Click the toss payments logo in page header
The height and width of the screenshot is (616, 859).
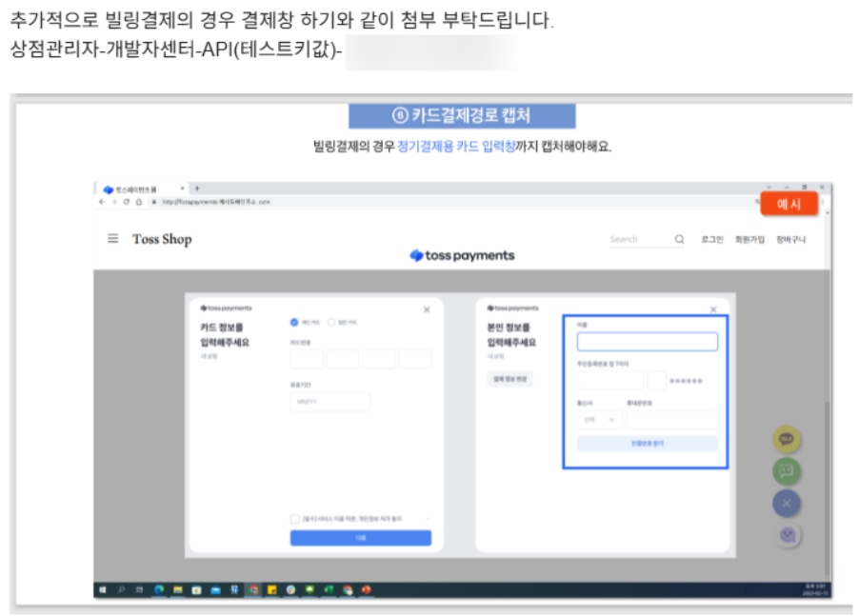pyautogui.click(x=463, y=255)
